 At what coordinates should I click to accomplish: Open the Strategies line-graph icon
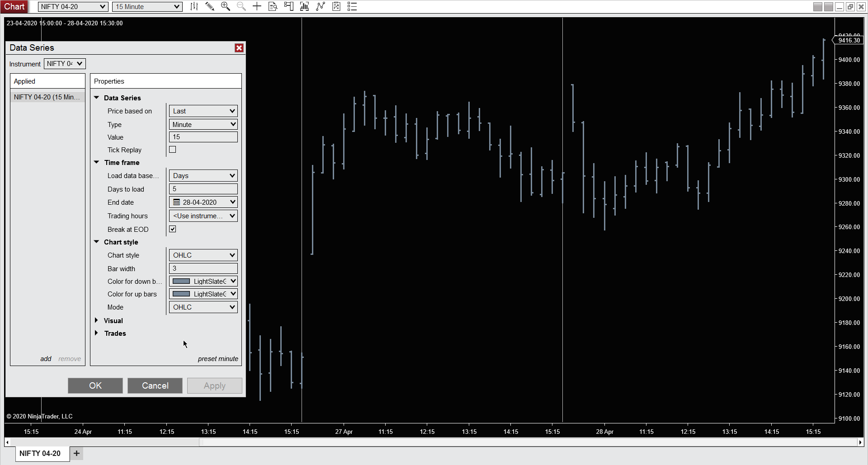coord(321,6)
